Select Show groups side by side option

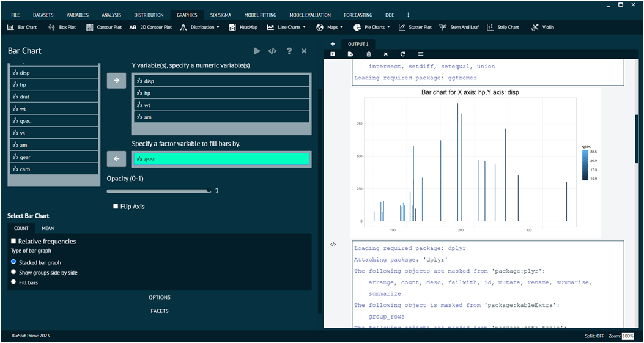(13, 272)
